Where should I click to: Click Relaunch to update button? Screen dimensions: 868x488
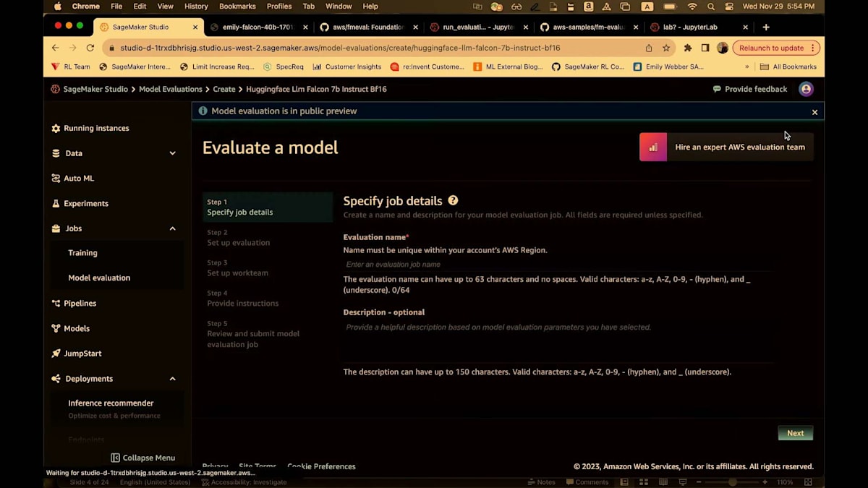coord(776,48)
